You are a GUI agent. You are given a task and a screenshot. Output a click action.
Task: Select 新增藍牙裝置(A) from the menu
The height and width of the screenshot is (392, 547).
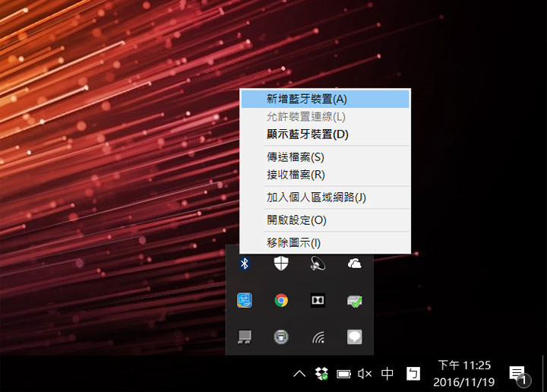pos(306,99)
